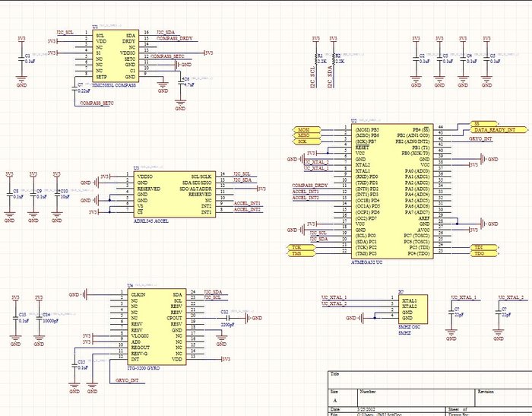Click the Size A cell in title block
The image size is (532, 416).
[x=343, y=398]
